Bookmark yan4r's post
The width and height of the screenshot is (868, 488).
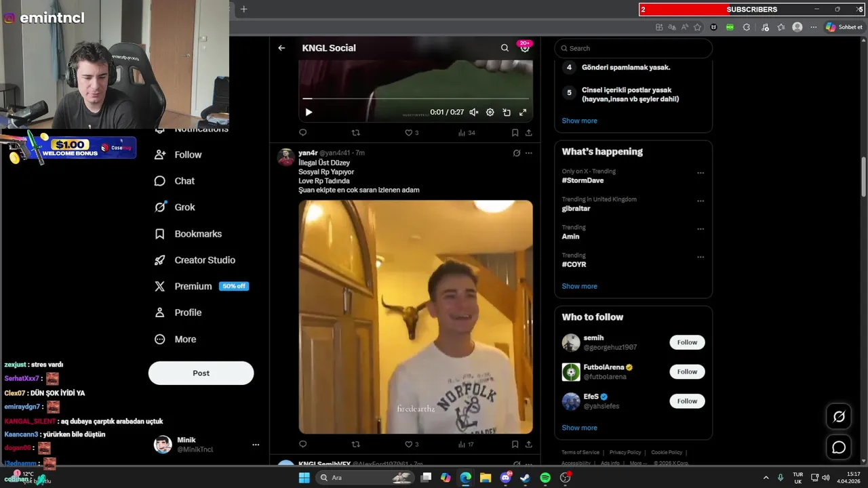[x=515, y=445]
